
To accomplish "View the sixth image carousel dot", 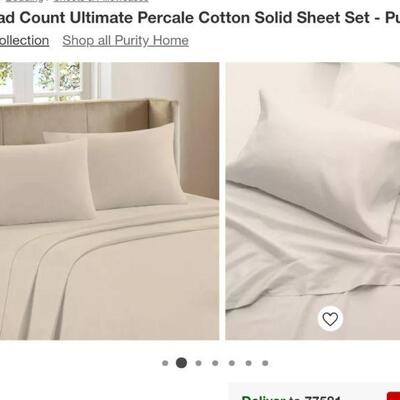I will point(249,363).
